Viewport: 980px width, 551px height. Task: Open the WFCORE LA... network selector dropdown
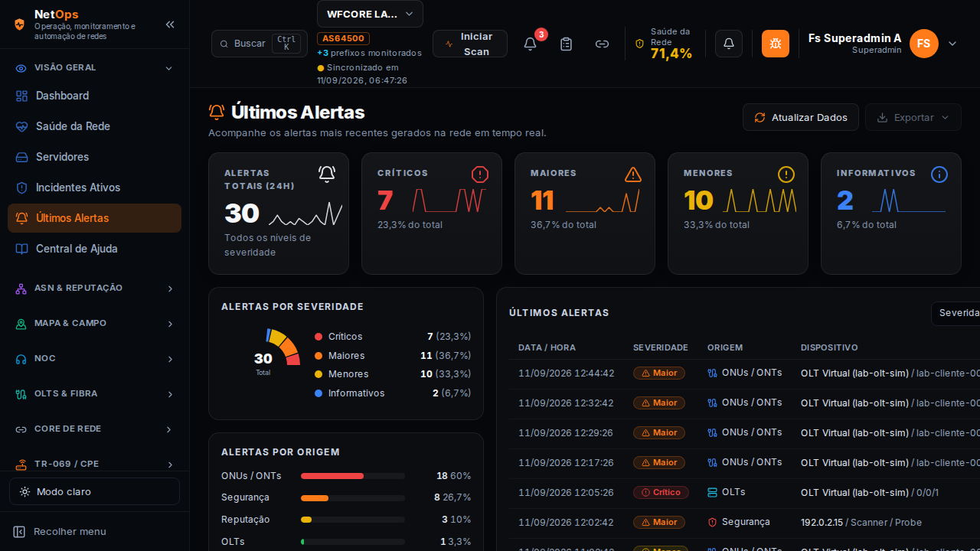pyautogui.click(x=370, y=14)
